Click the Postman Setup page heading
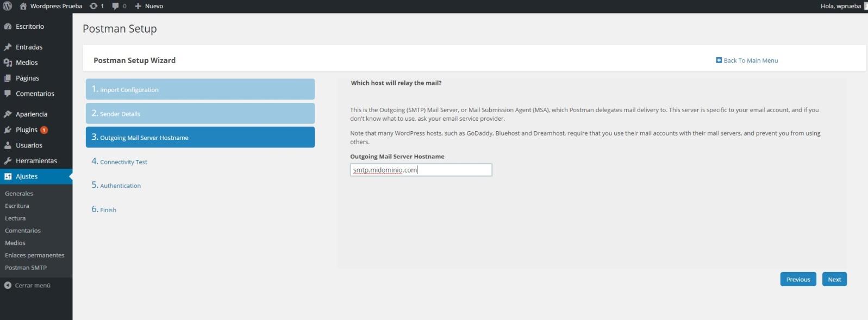 click(120, 29)
